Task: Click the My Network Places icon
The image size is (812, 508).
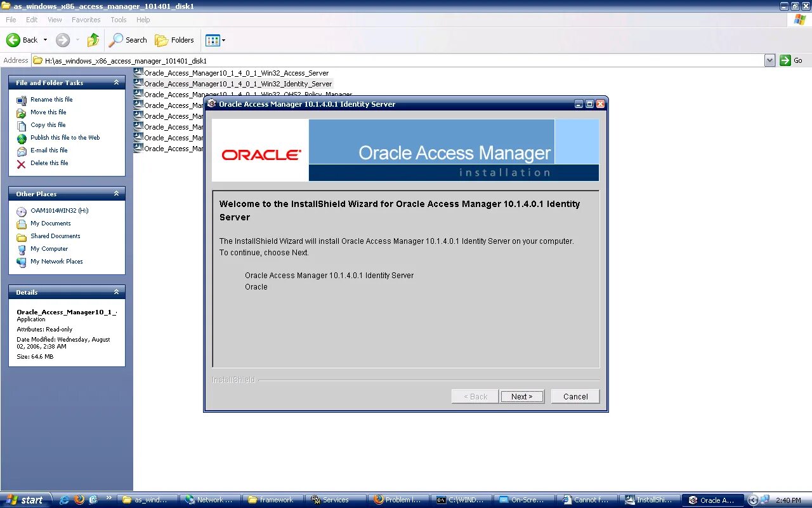Action: coord(22,262)
